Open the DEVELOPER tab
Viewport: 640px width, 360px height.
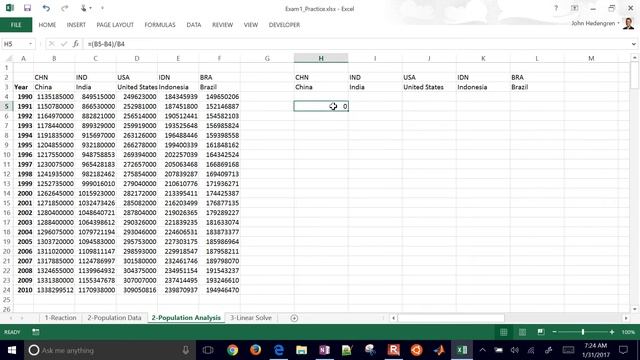284,25
